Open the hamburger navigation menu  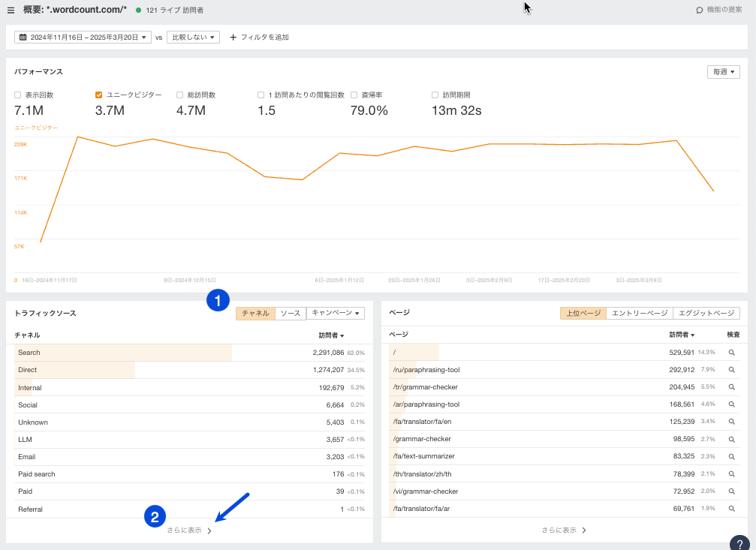11,10
